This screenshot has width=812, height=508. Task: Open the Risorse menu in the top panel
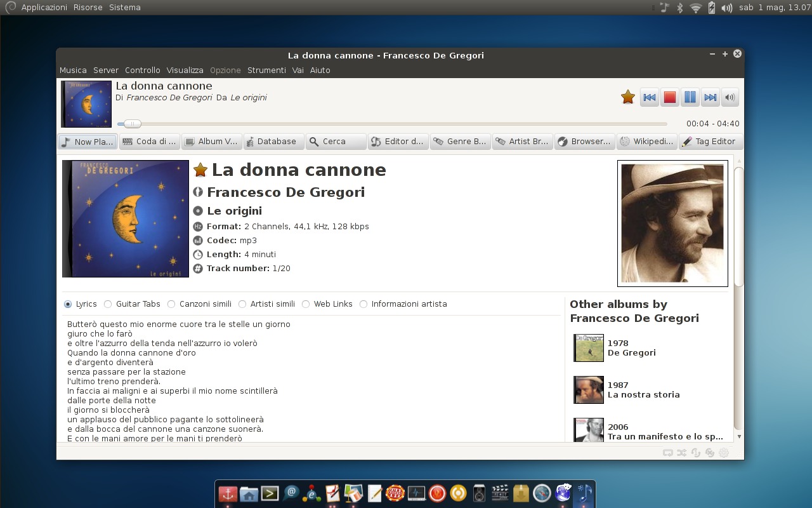pyautogui.click(x=88, y=8)
